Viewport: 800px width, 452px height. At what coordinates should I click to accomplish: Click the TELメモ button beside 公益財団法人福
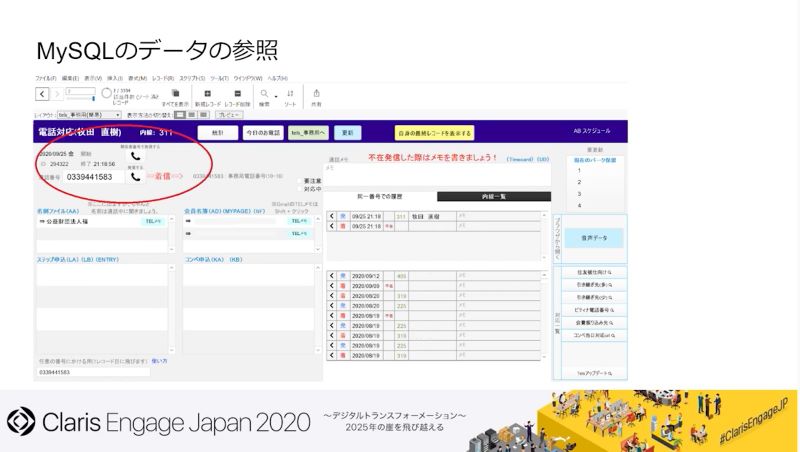[x=154, y=221]
